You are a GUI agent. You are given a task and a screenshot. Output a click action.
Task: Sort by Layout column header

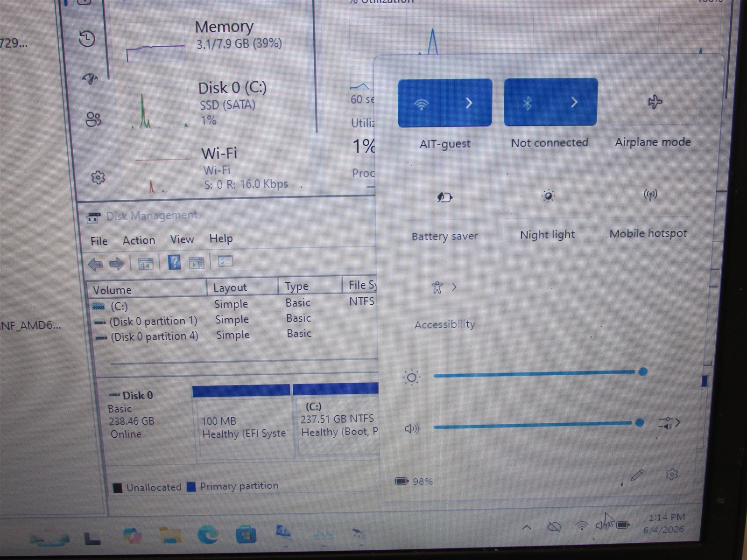point(242,287)
